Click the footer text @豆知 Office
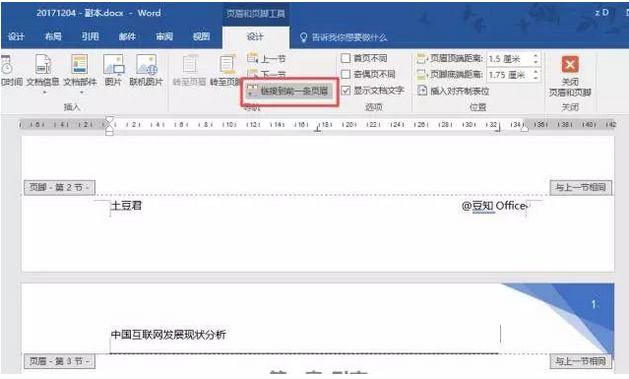Screen dimensions: 629x379 click(x=493, y=206)
